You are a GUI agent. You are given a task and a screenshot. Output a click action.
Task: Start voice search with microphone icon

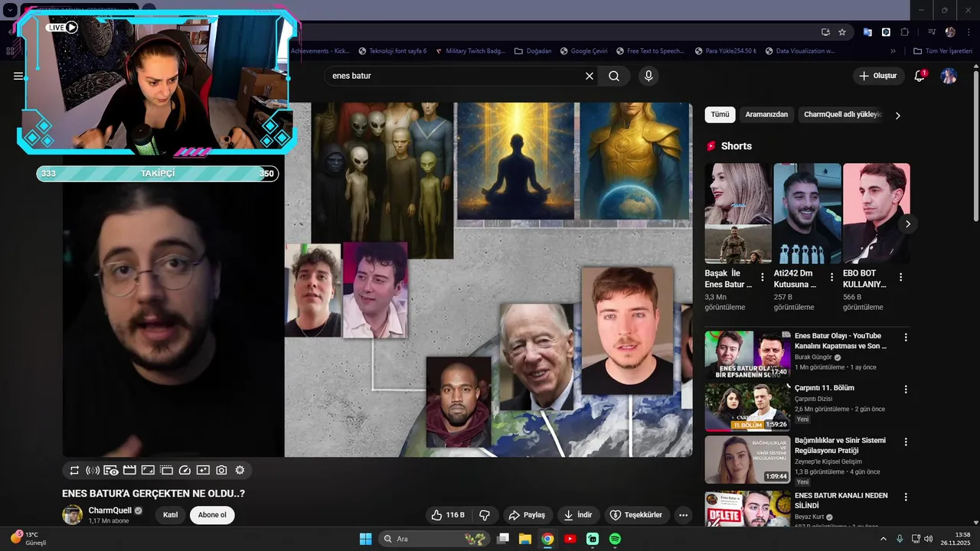click(648, 76)
